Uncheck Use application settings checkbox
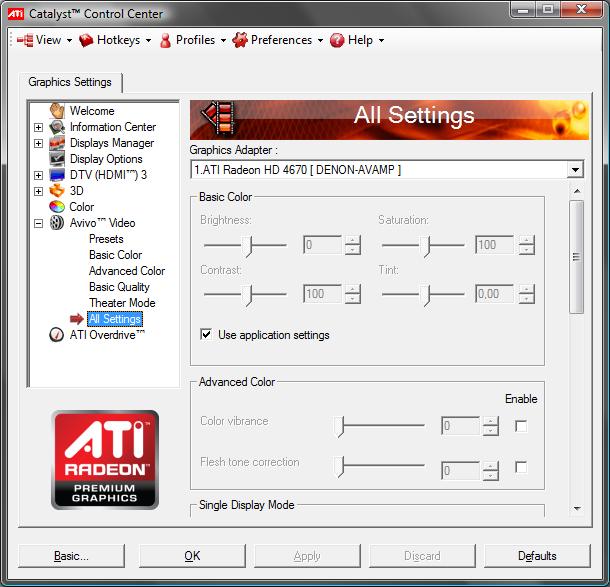 point(206,335)
